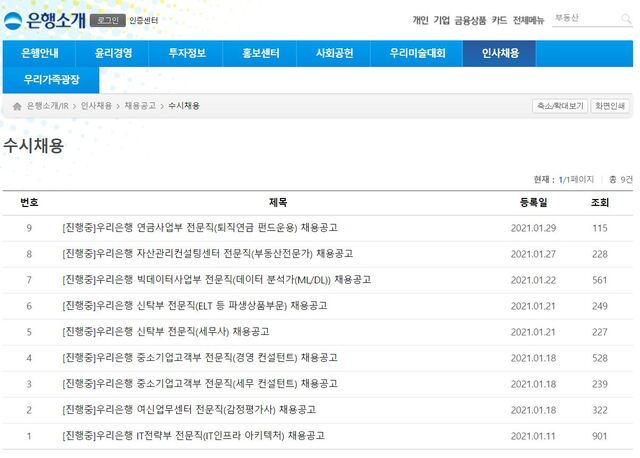Open the IT전략부 전문직 job posting
Viewport: 640px width, 458px height.
coord(193,436)
